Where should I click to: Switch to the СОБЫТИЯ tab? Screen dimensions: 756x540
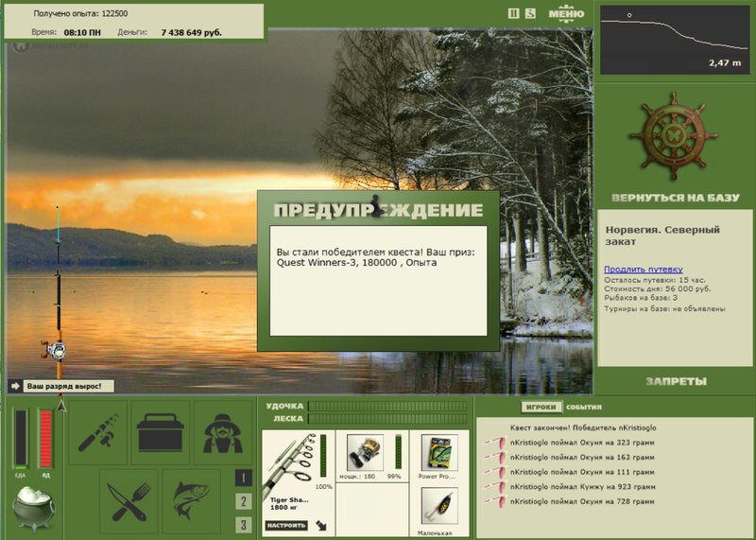pos(583,407)
